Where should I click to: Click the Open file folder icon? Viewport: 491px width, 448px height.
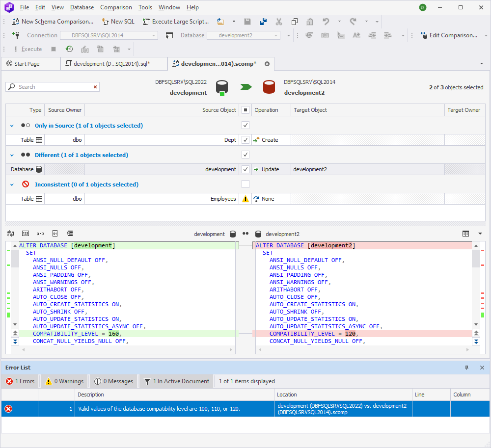click(x=220, y=22)
